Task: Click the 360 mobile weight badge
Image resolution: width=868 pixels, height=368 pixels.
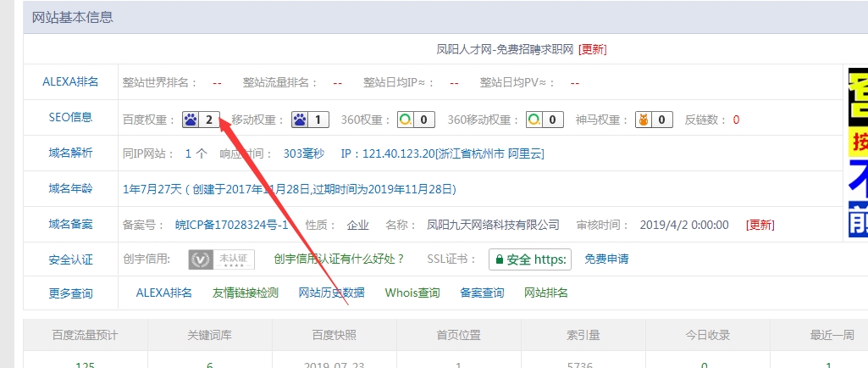Action: click(545, 120)
